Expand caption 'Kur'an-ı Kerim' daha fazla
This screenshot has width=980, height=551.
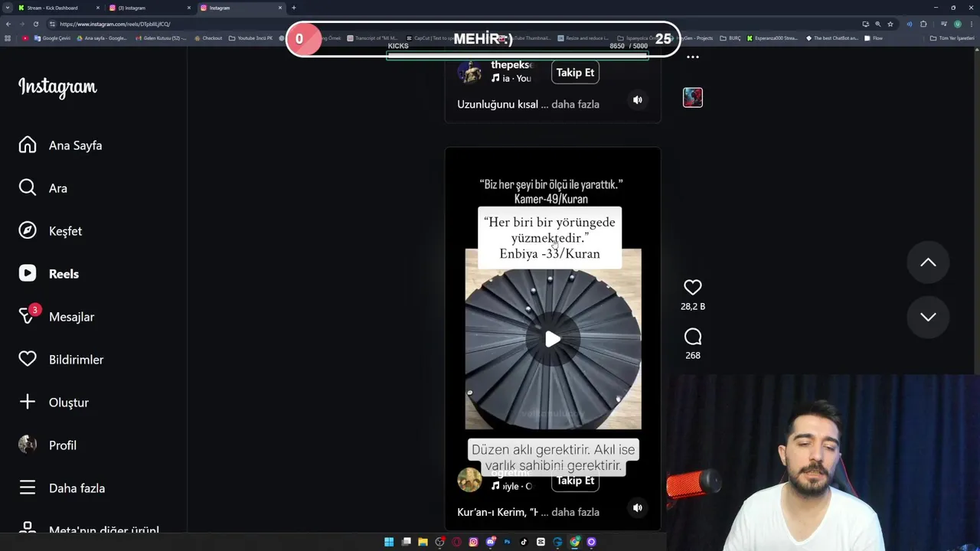point(575,512)
